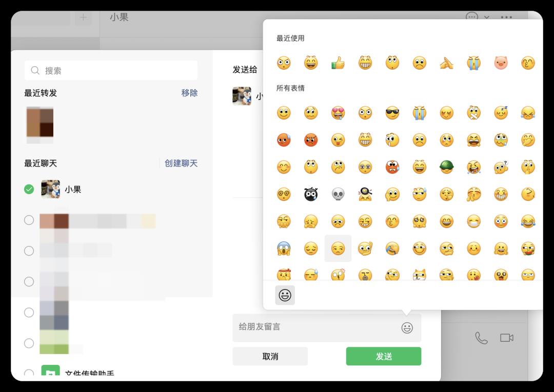Select the skull emoji from all emojis
554x392 pixels.
point(338,194)
